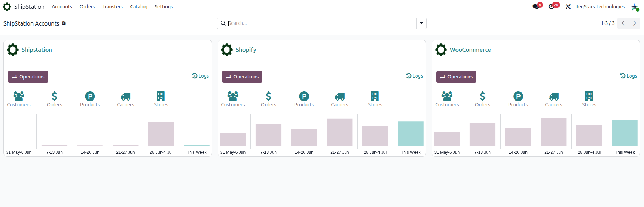
Task: Click Operations button in WooCommerce card
Action: 456,77
